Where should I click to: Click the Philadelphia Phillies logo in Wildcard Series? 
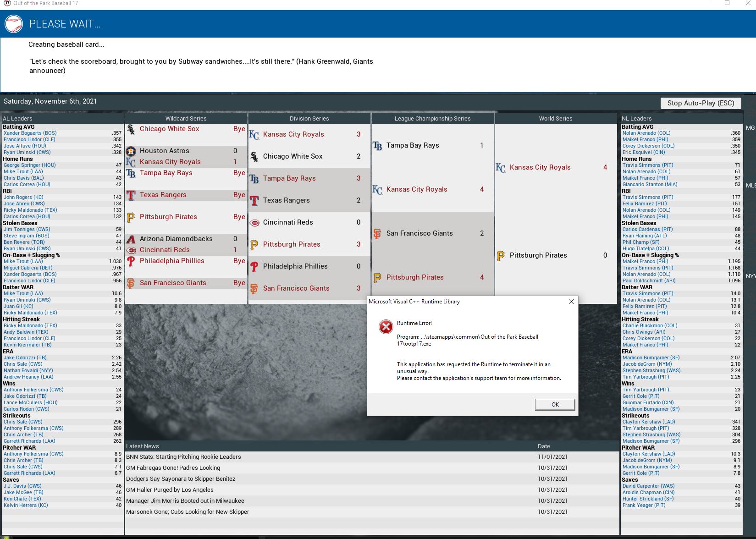[131, 261]
